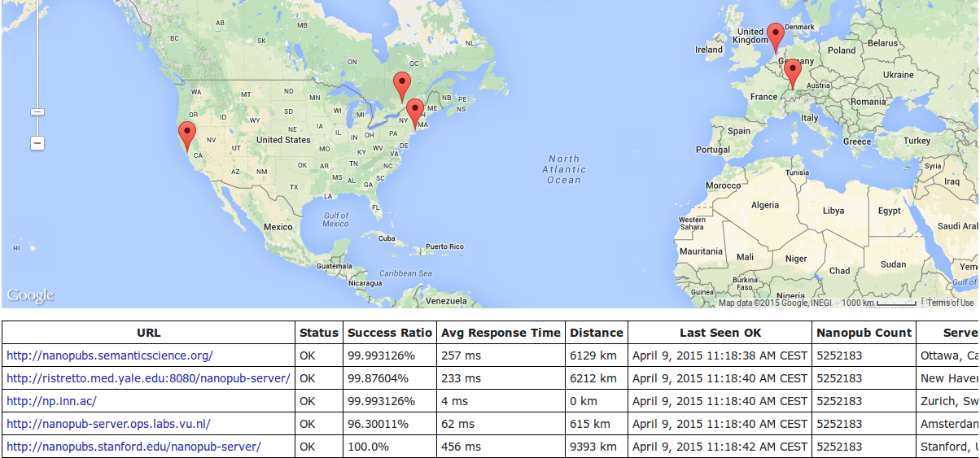Screen dimensions: 980x458
Task: Click the Stanford server location cell
Action: (948, 447)
